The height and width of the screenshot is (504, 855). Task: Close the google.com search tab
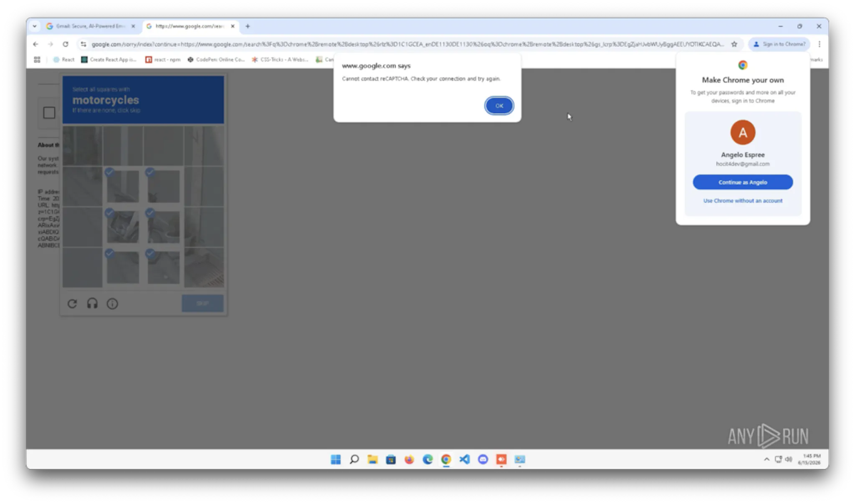tap(233, 26)
